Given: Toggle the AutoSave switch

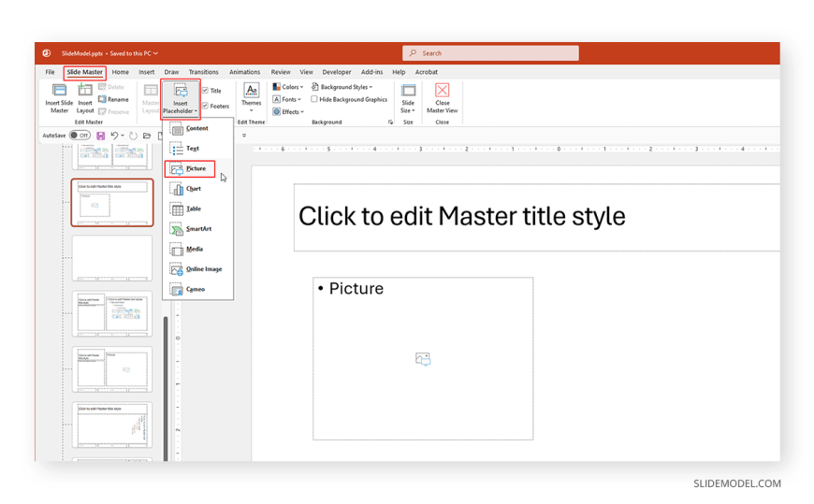Looking at the screenshot, I should [80, 136].
